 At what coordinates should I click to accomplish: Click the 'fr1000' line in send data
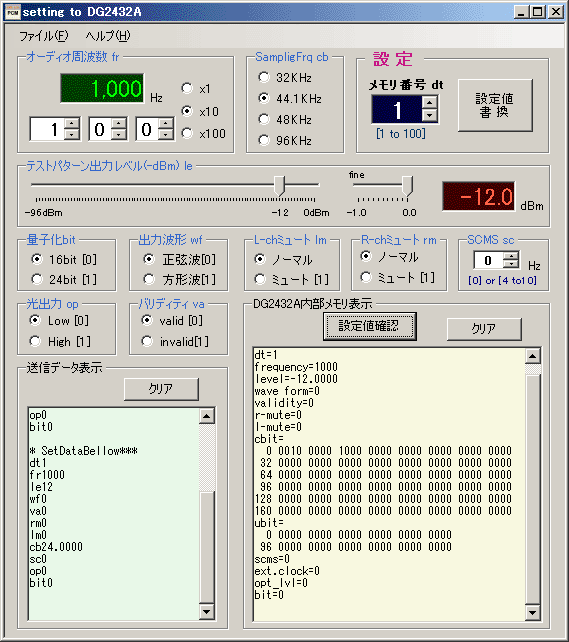pos(47,475)
